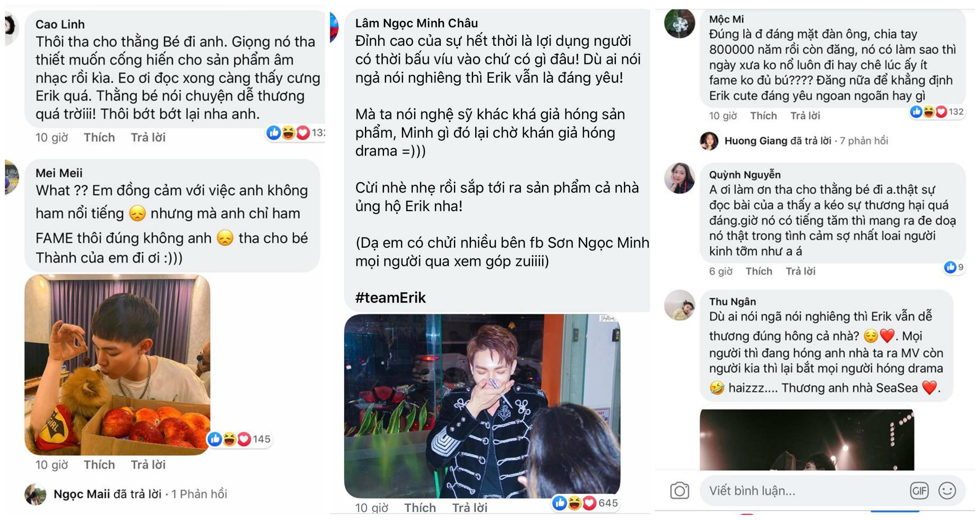Image resolution: width=980 pixels, height=520 pixels.
Task: Reply to Mei Meii's comment
Action: [x=148, y=465]
